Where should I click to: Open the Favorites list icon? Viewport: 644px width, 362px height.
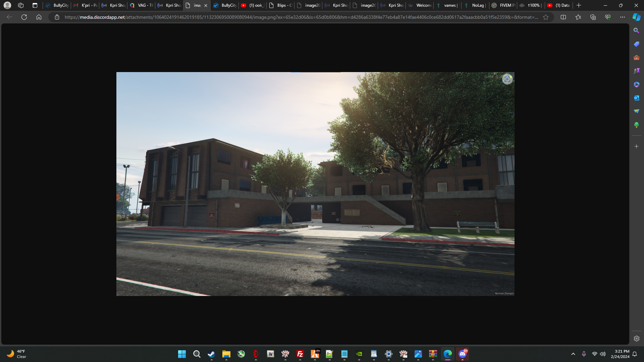tap(578, 17)
